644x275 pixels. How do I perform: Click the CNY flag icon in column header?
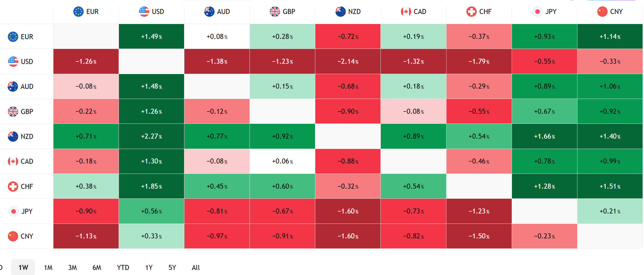point(602,12)
